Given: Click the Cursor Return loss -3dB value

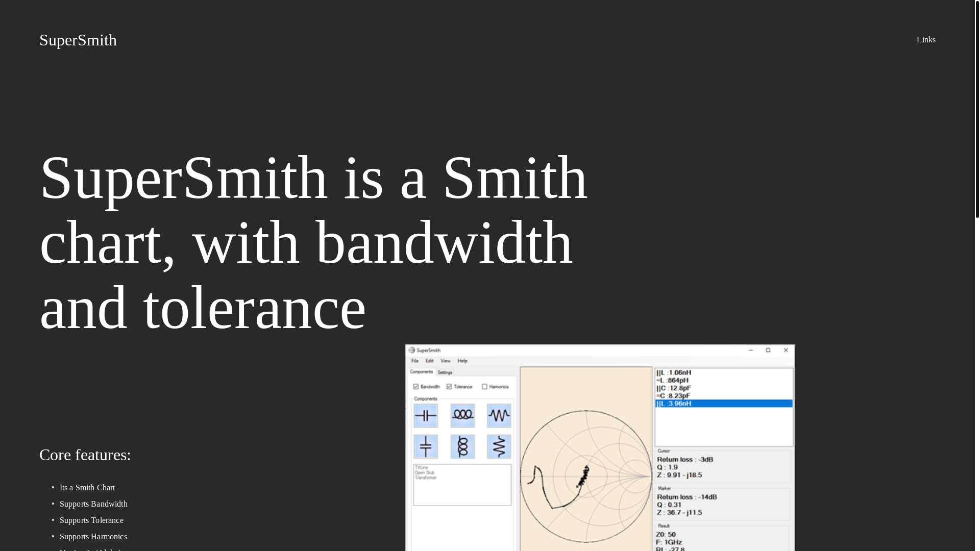Looking at the screenshot, I should (x=685, y=460).
